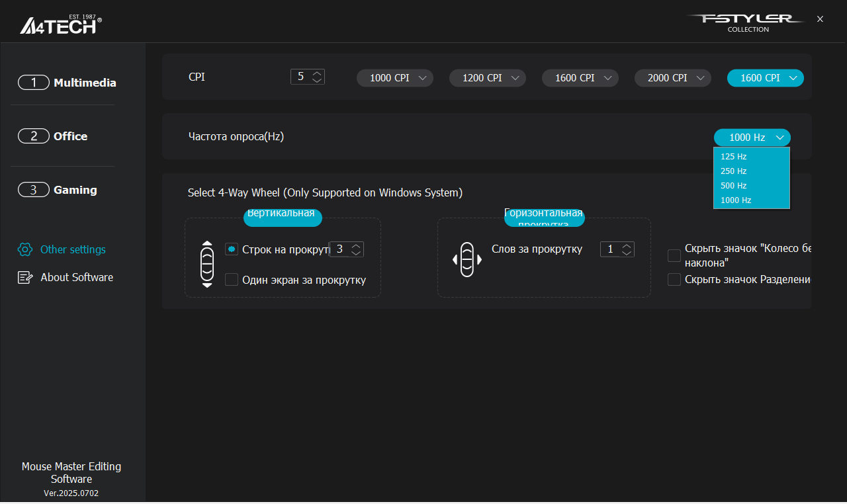Enable 'Один экран за прокрутку' checkbox
Image resolution: width=847 pixels, height=504 pixels.
(232, 280)
